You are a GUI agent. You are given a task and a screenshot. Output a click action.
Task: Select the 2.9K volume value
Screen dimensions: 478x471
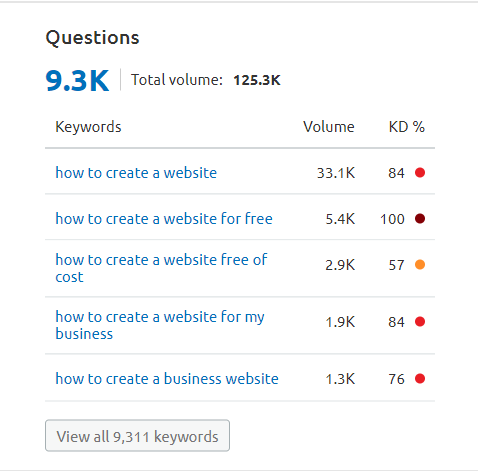tap(340, 265)
